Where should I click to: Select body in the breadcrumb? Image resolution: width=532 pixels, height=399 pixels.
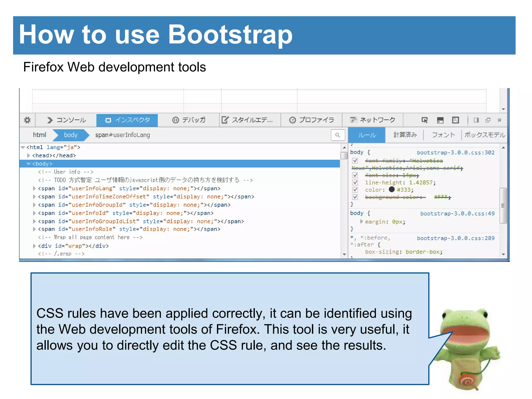[71, 135]
